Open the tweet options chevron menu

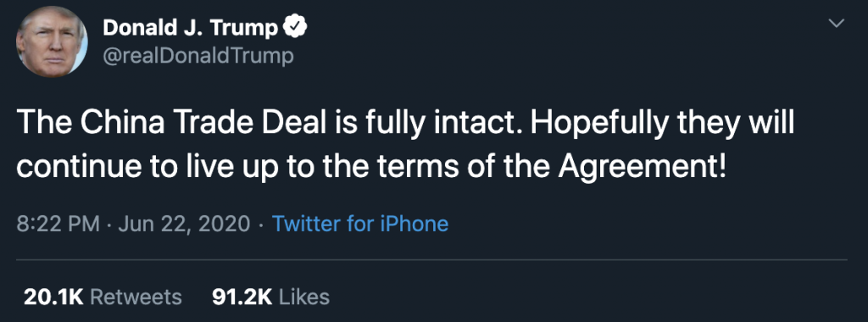(837, 23)
